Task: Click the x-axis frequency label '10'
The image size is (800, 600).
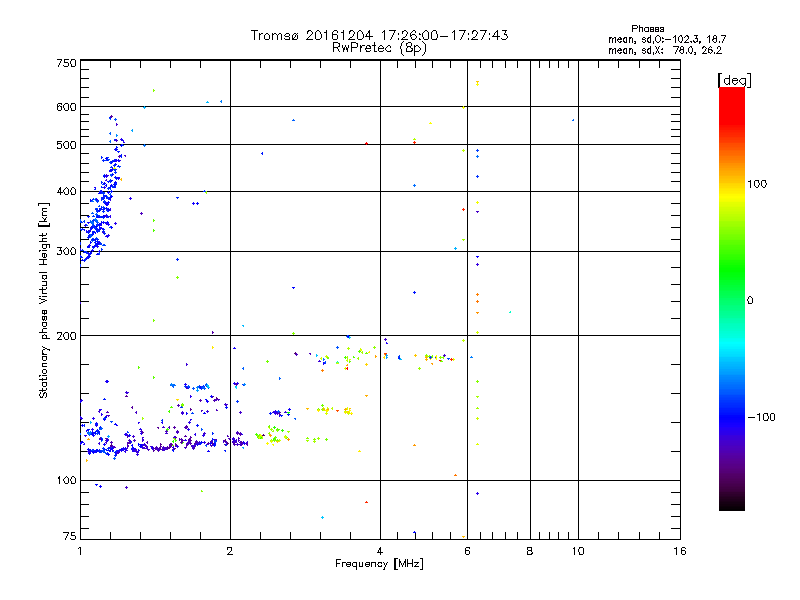Action: [x=578, y=551]
